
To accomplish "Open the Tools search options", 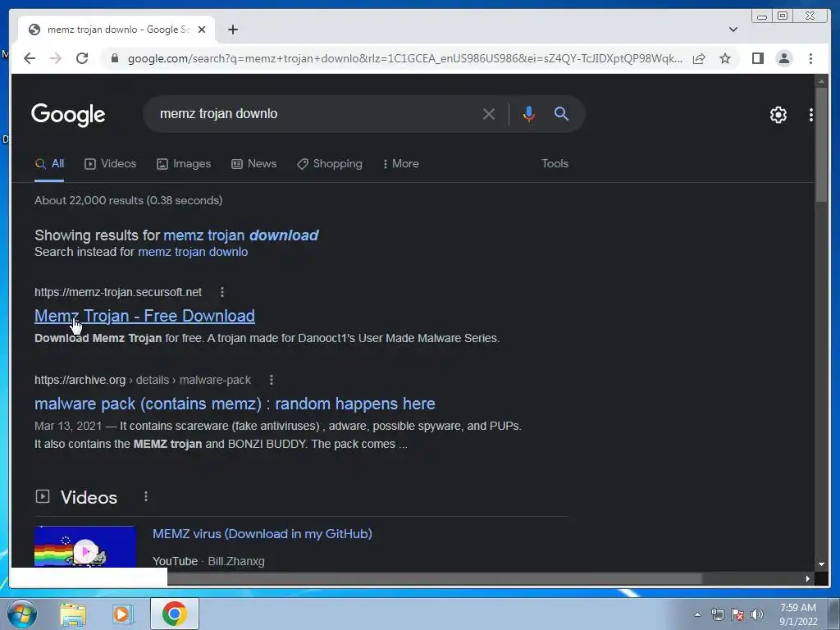I will click(555, 163).
